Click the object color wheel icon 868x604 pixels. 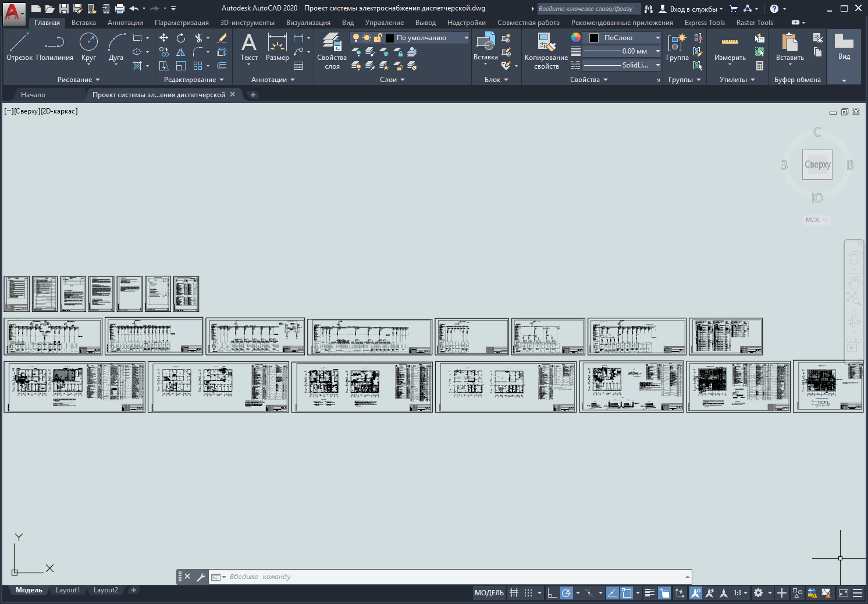point(576,37)
